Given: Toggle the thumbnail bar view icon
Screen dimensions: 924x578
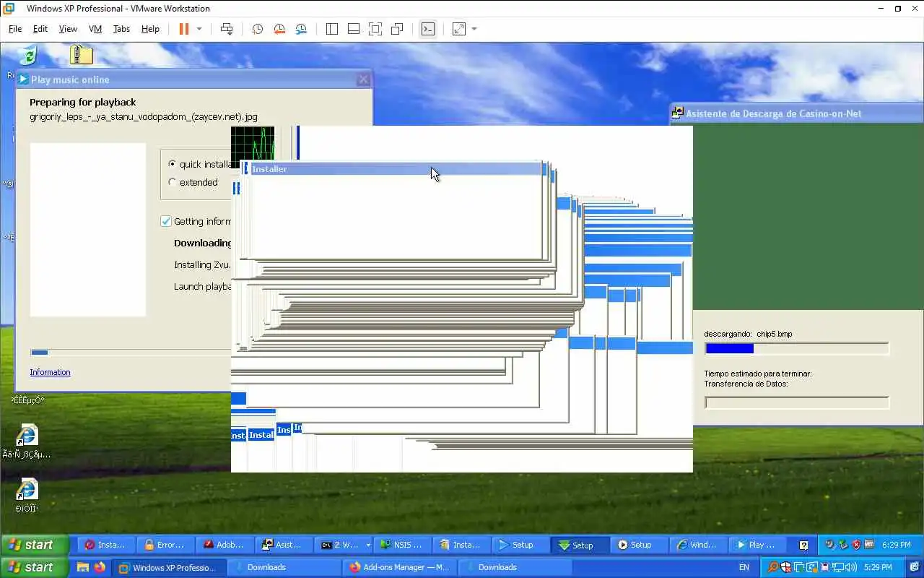Looking at the screenshot, I should pyautogui.click(x=354, y=29).
